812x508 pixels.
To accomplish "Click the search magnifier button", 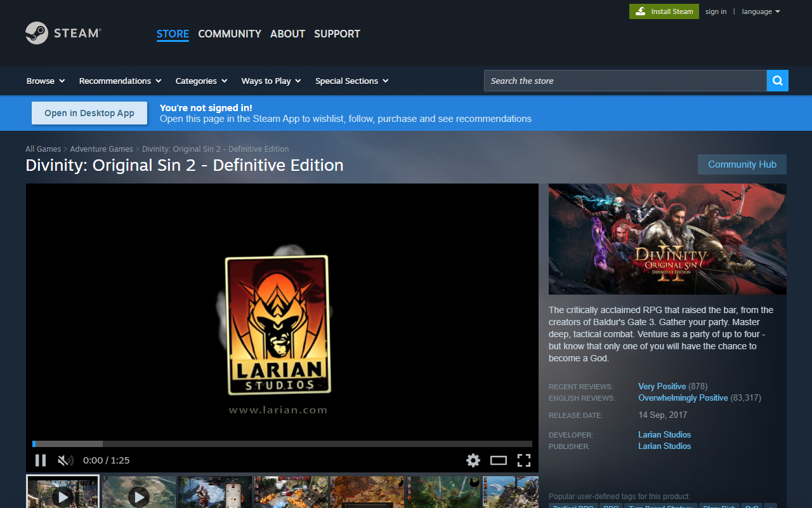I will (778, 81).
